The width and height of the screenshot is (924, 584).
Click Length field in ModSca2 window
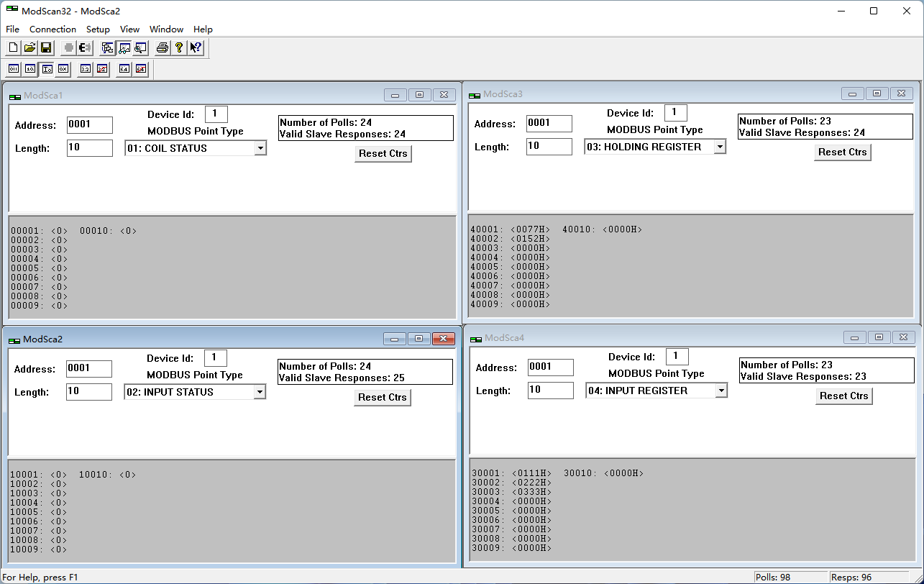click(x=89, y=392)
